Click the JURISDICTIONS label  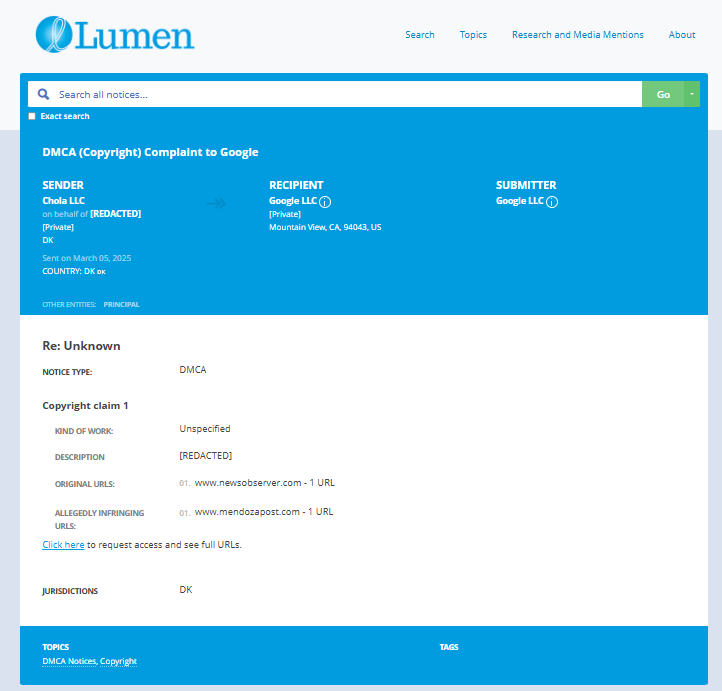click(x=70, y=591)
